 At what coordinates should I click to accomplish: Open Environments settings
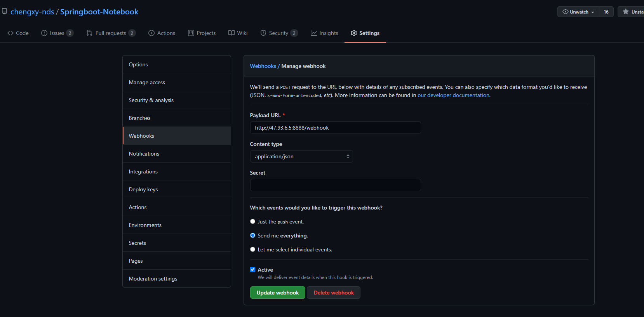pos(177,225)
